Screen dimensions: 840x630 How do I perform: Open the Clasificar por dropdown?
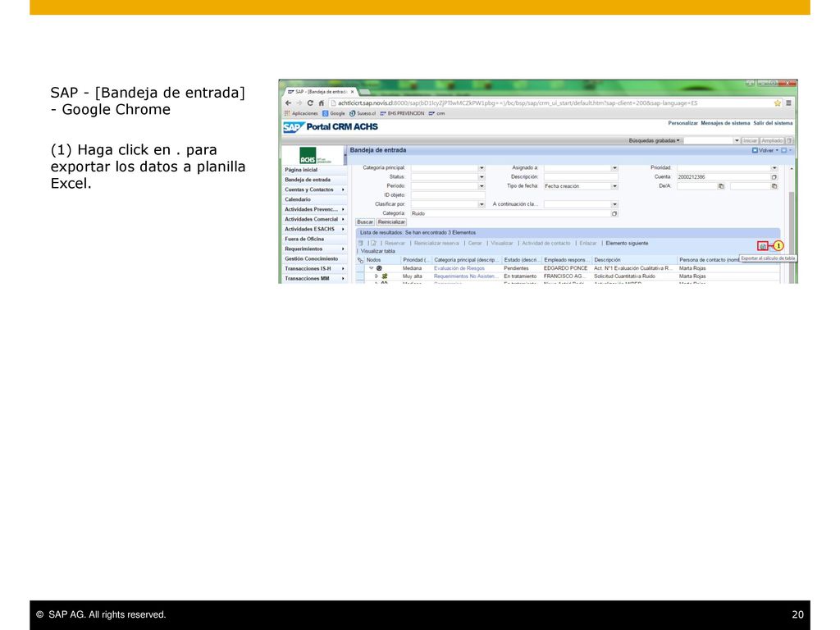click(x=482, y=204)
